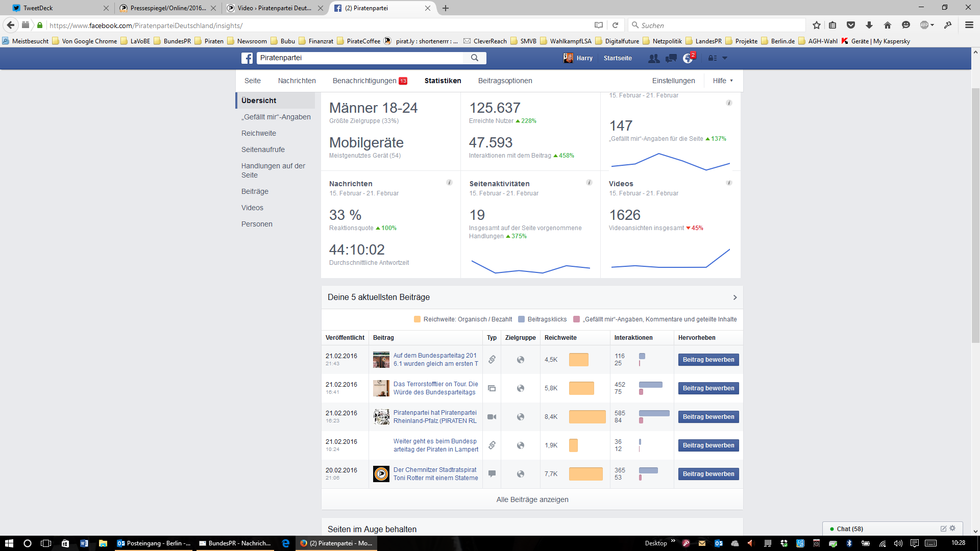Viewport: 980px width, 551px height.
Task: Open the privacy shortcuts lock menu
Action: point(713,58)
